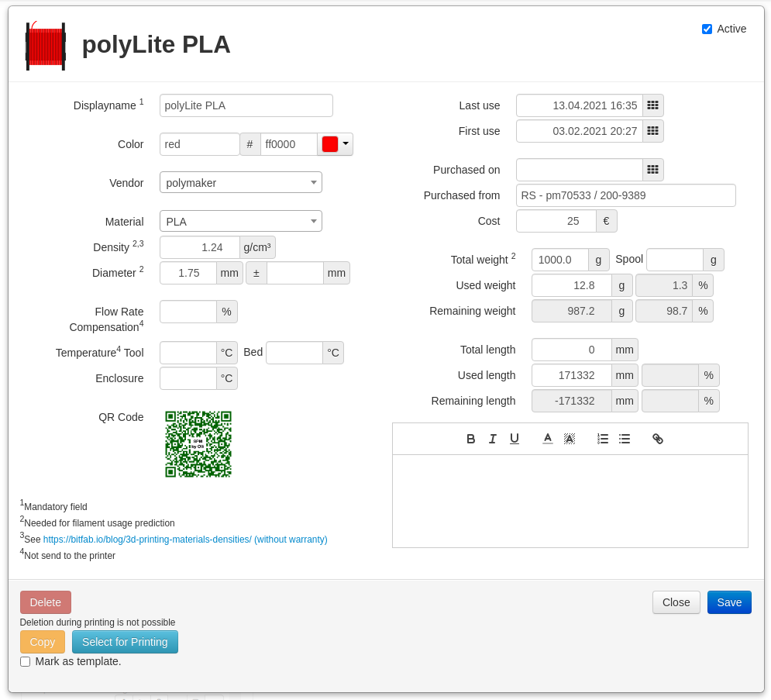This screenshot has width=771, height=700.
Task: Apply underline formatting in the notes editor
Action: (x=515, y=439)
